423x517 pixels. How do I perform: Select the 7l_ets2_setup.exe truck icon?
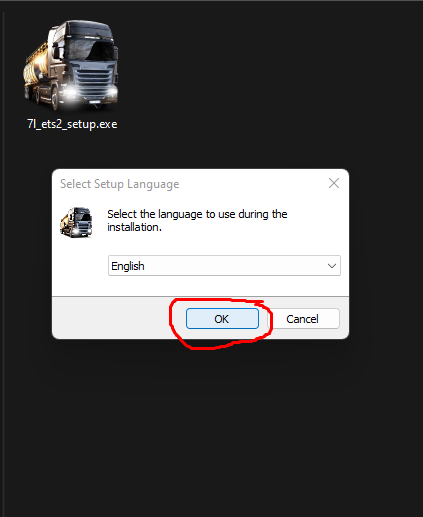point(71,65)
